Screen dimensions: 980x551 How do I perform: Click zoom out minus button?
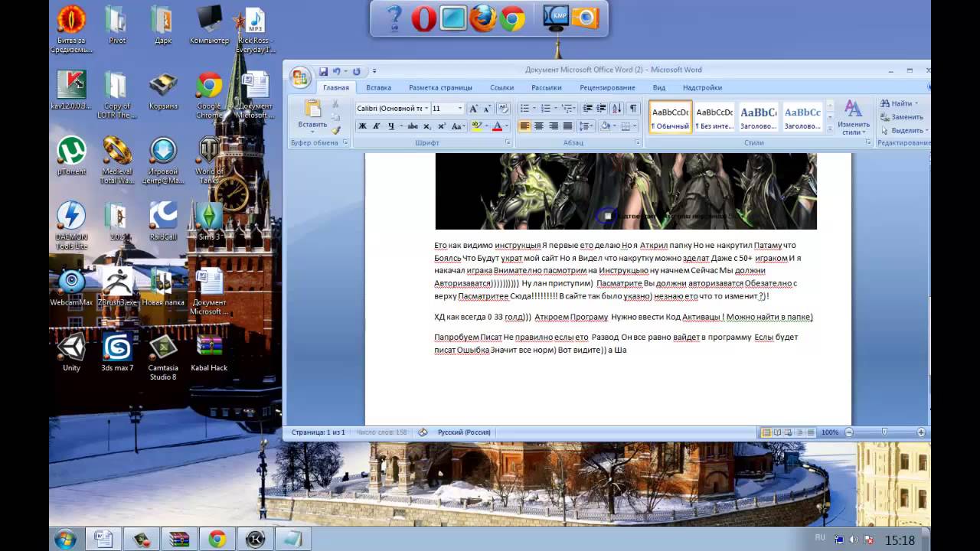click(x=848, y=432)
